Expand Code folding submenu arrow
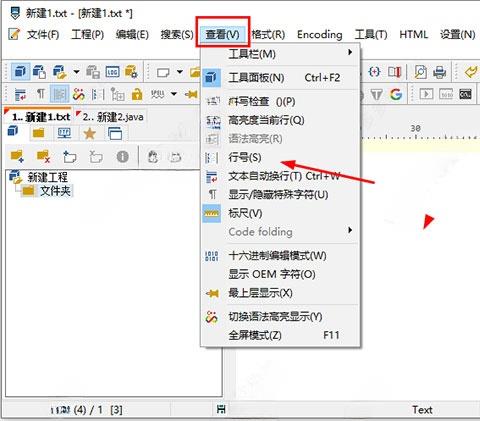This screenshot has width=480, height=421. tap(350, 230)
